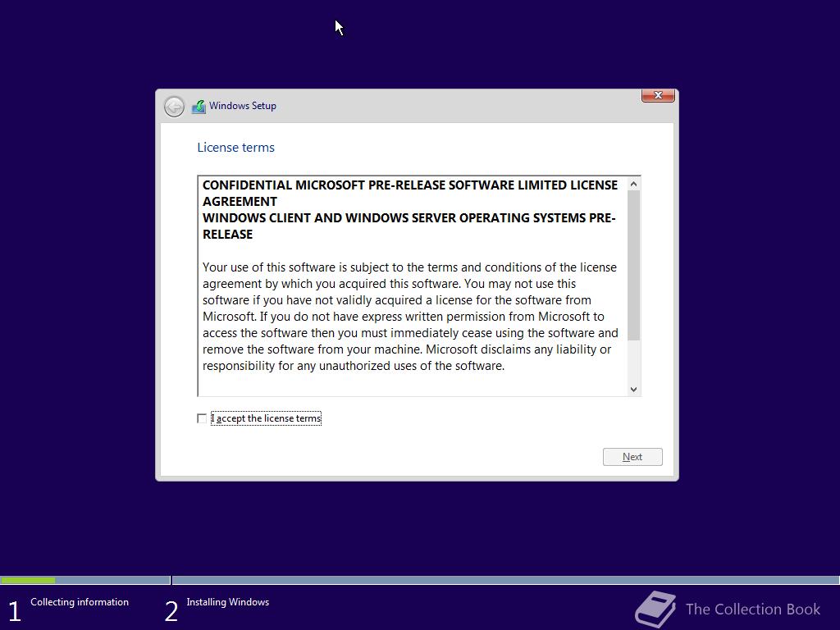The height and width of the screenshot is (630, 840).
Task: Click the Windows Setup installer icon
Action: click(x=199, y=107)
